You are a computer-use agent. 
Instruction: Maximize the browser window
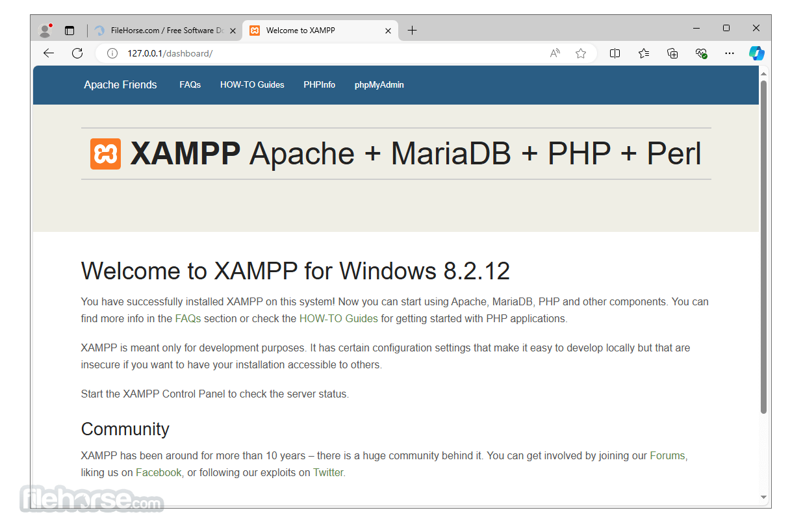[726, 28]
